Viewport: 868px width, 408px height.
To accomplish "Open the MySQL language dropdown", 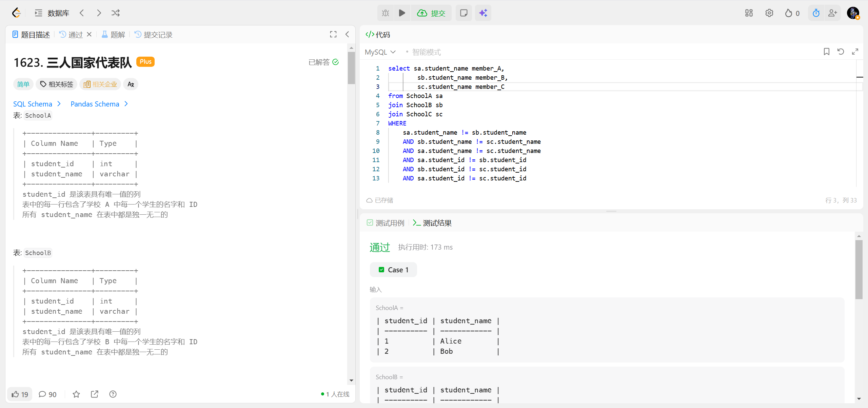I will pyautogui.click(x=380, y=52).
